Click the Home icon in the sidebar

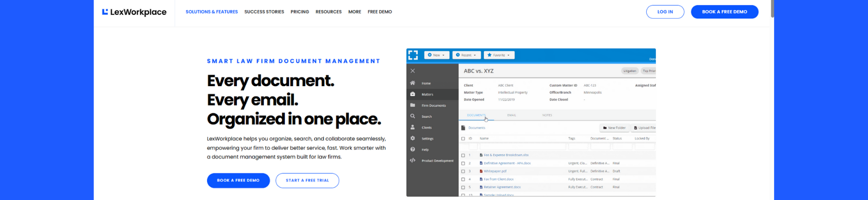pos(413,83)
